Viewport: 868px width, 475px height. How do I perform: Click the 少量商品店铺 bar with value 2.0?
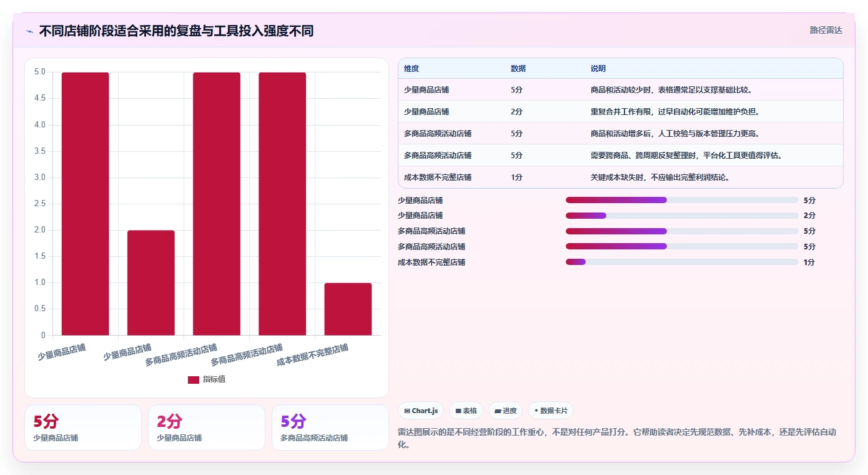point(151,282)
